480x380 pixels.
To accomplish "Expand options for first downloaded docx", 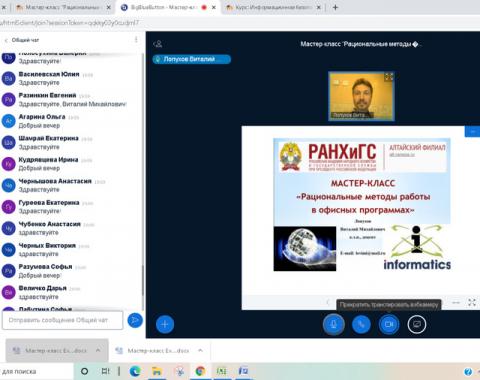I will [x=98, y=350].
